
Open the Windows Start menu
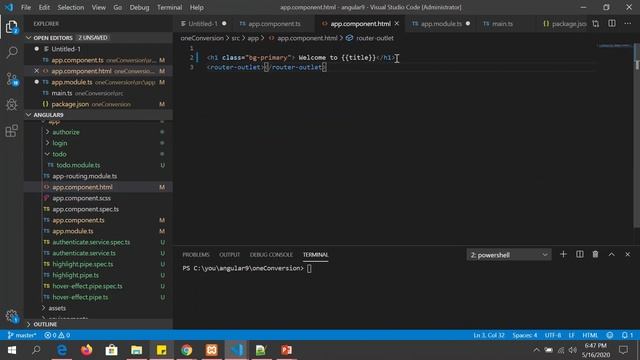tap(12, 350)
